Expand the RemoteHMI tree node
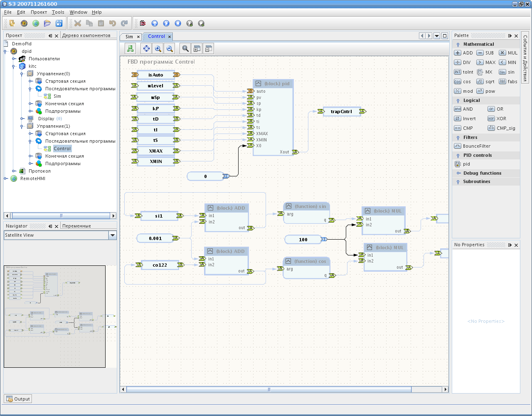 [x=6, y=178]
